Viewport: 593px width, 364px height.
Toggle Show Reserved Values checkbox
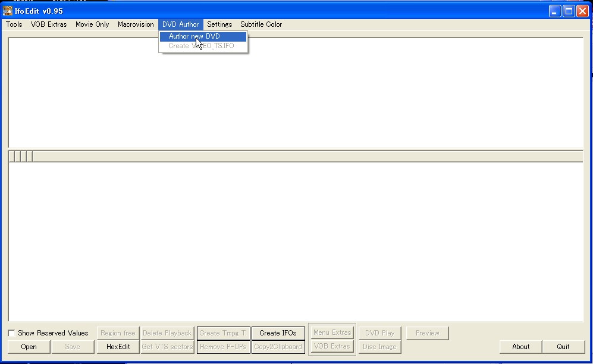click(12, 333)
